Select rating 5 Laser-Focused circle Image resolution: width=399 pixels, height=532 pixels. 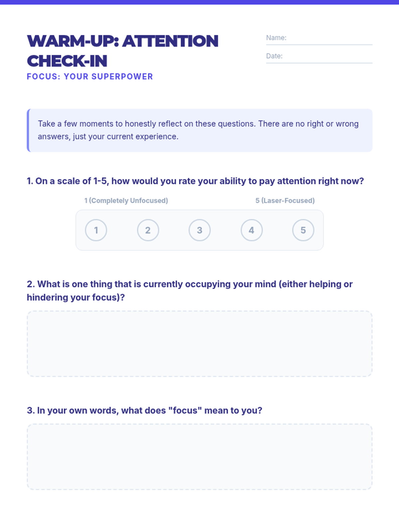coord(303,230)
